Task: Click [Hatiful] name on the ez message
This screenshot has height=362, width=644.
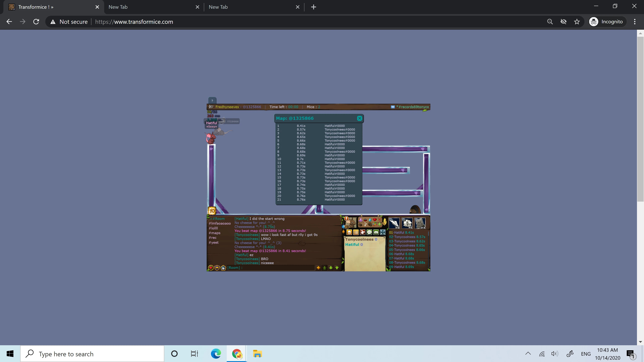Action: coord(241,255)
